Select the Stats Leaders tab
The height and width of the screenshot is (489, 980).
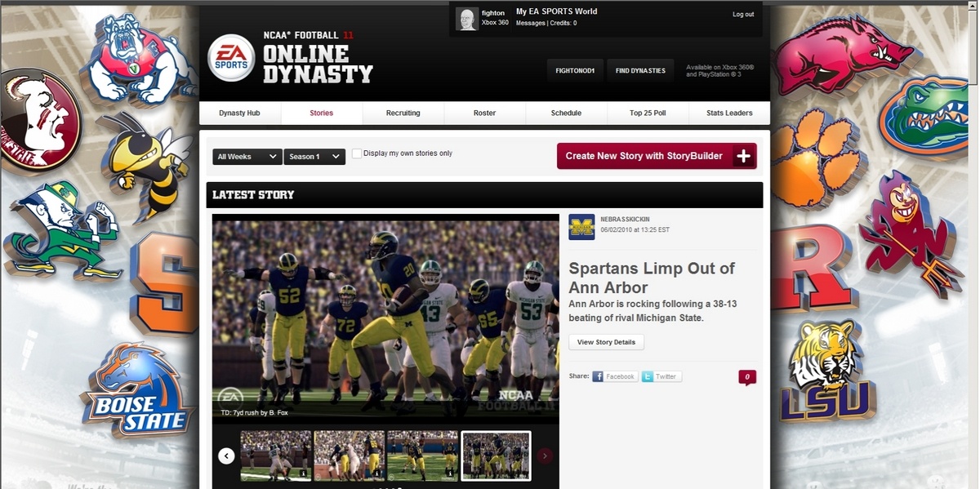729,113
